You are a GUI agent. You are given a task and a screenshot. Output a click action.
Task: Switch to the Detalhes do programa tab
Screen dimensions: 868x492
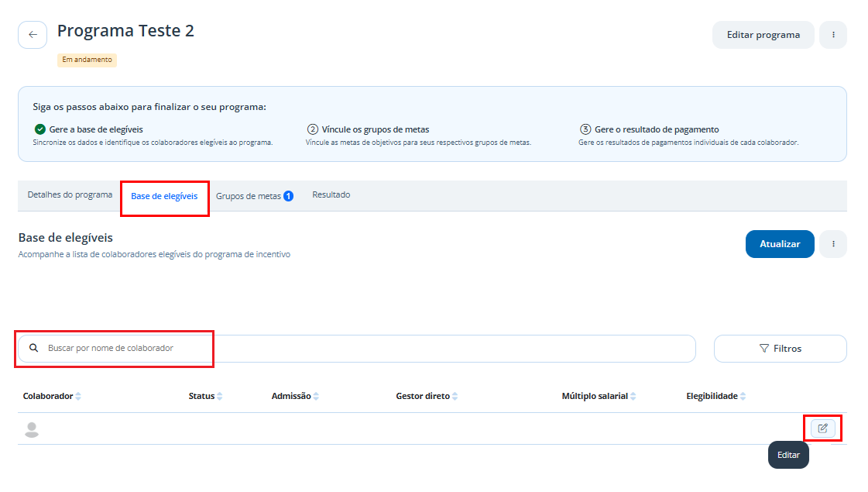click(x=70, y=195)
